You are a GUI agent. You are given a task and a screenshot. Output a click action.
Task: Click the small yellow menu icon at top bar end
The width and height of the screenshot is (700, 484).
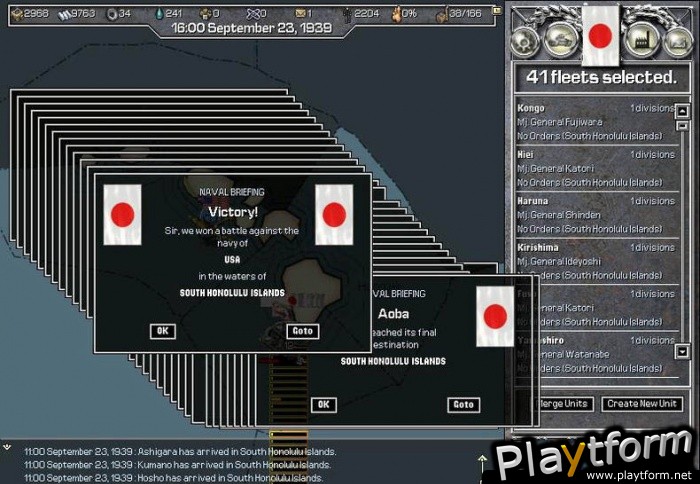[x=496, y=10]
